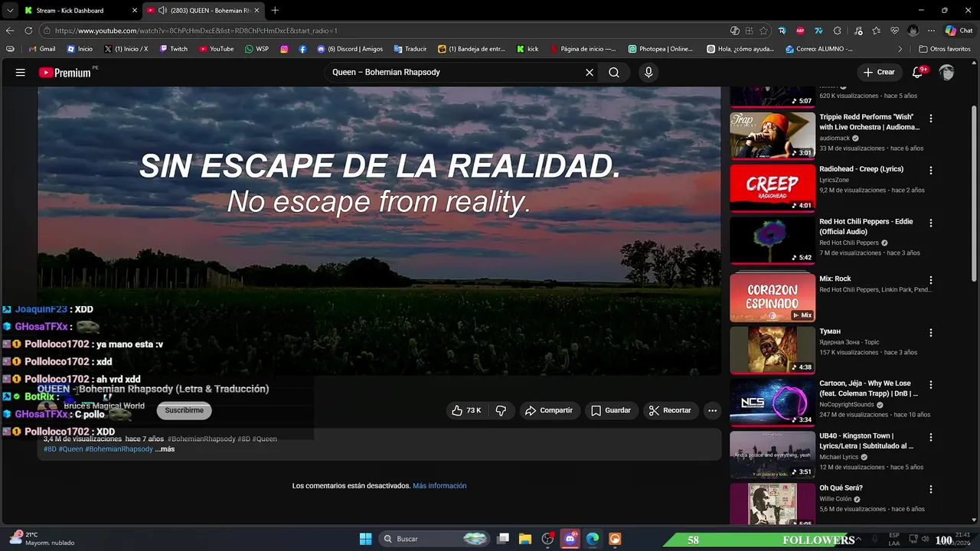Open options for Eddie Official Audio video
The height and width of the screenshot is (551, 980).
[x=931, y=223]
